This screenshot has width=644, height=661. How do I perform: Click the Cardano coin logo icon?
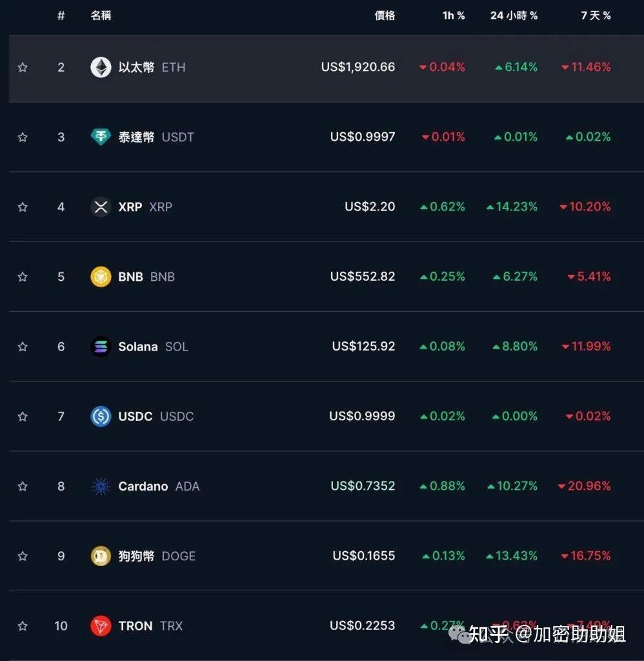[101, 486]
